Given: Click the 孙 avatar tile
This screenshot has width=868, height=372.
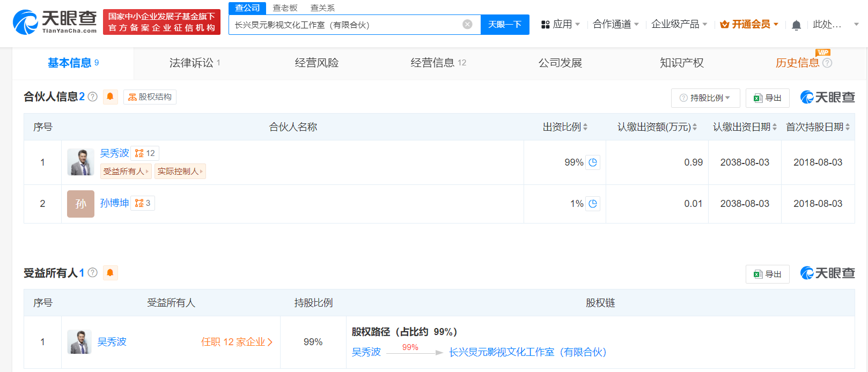Looking at the screenshot, I should [80, 204].
